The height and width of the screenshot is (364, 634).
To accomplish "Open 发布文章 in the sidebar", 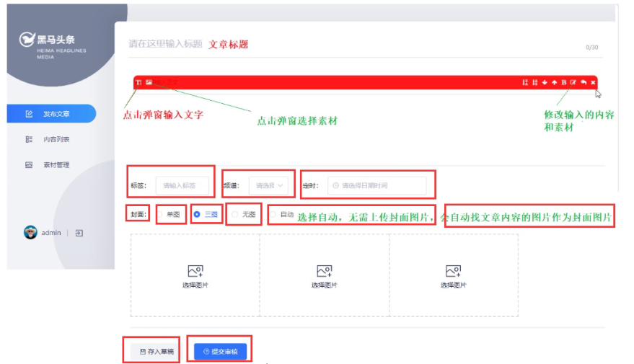I will (x=51, y=114).
